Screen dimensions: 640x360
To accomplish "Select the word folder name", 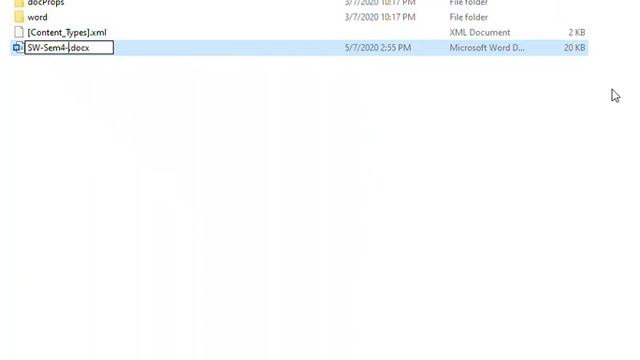I will click(38, 17).
